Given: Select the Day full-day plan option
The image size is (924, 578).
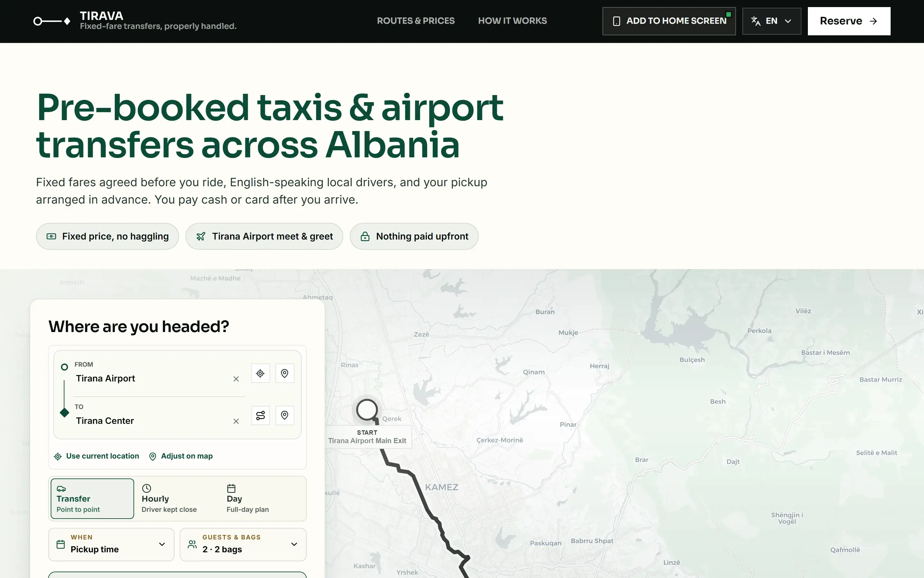Looking at the screenshot, I should (262, 498).
